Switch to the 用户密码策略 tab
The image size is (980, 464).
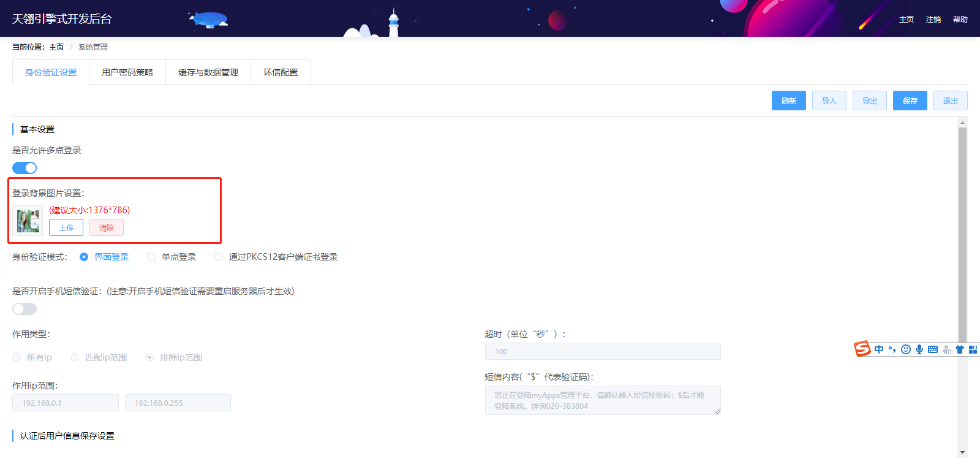point(127,72)
